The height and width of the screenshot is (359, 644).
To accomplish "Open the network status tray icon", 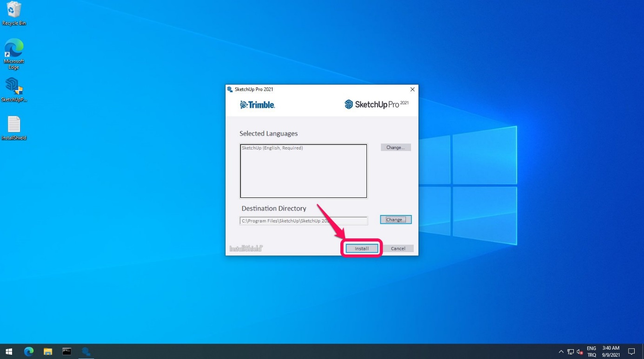I will coord(571,352).
